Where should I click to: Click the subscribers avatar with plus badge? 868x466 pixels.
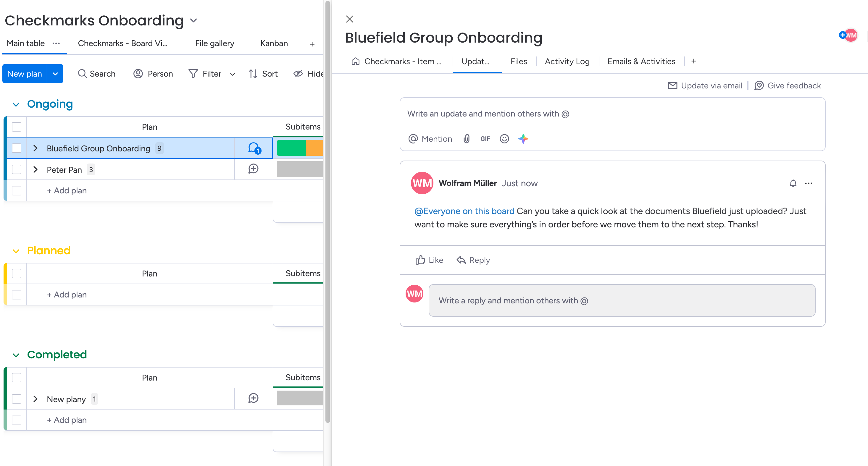pos(848,35)
